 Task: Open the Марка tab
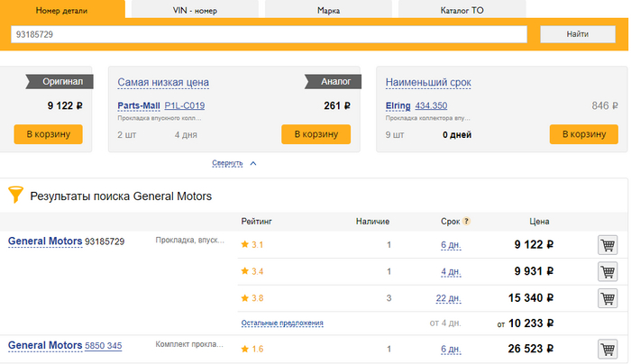pyautogui.click(x=328, y=10)
